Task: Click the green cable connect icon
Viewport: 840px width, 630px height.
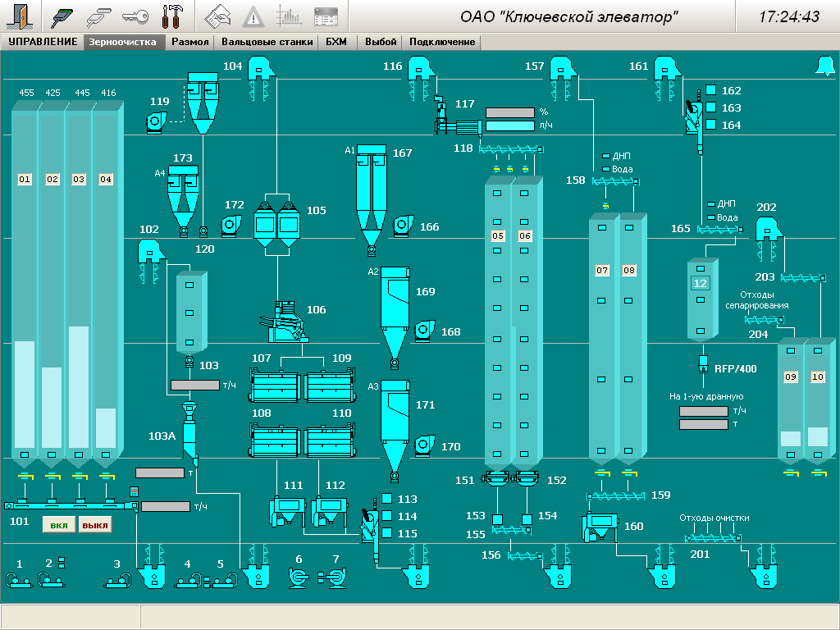Action: pos(63,16)
